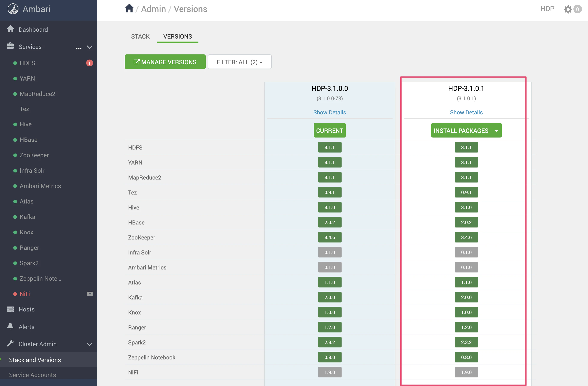
Task: Click the CURRENT button for HDP-3.1.0.0
Action: (x=330, y=130)
